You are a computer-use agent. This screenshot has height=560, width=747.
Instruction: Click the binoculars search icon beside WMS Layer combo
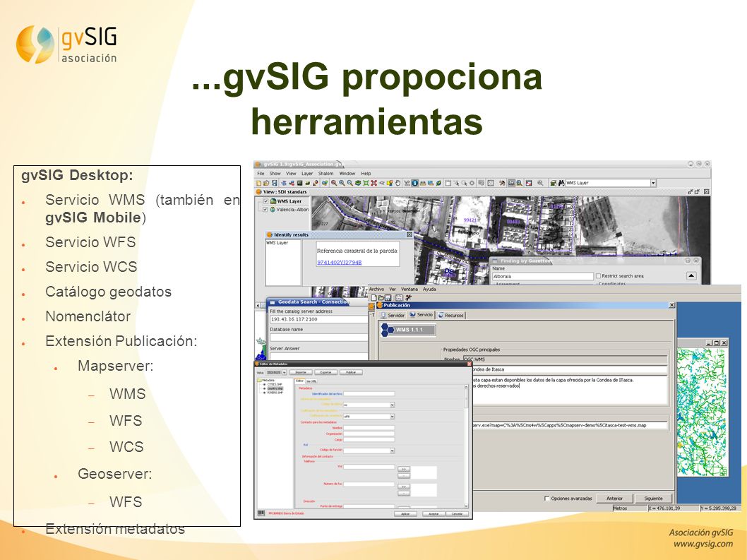pyautogui.click(x=561, y=183)
